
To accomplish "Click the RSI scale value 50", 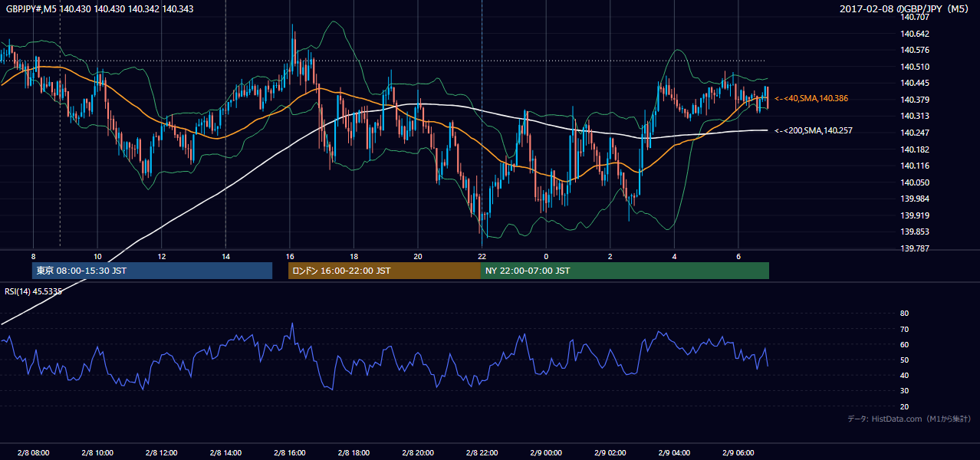I will [904, 360].
